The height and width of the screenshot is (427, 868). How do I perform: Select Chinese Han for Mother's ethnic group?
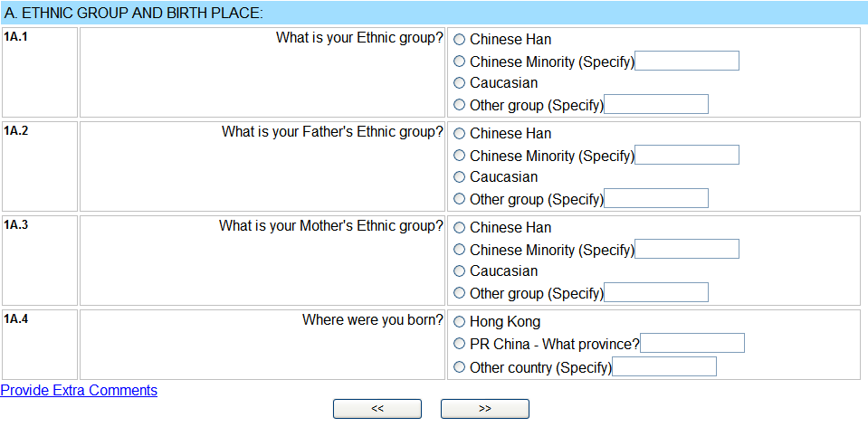[460, 228]
